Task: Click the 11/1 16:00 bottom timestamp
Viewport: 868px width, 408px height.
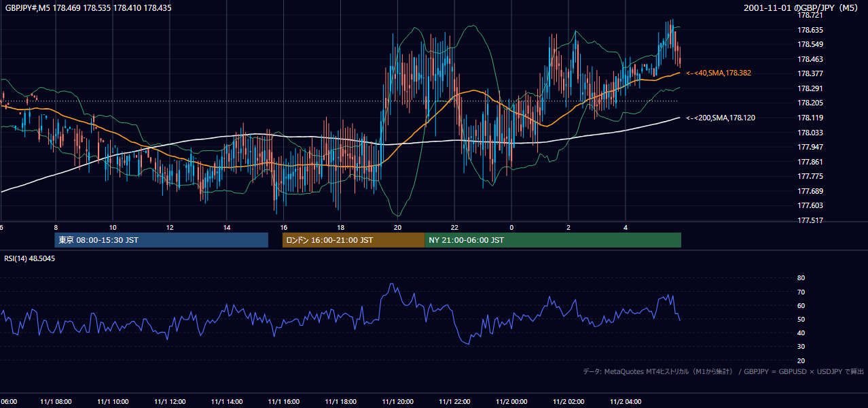Action: (284, 402)
